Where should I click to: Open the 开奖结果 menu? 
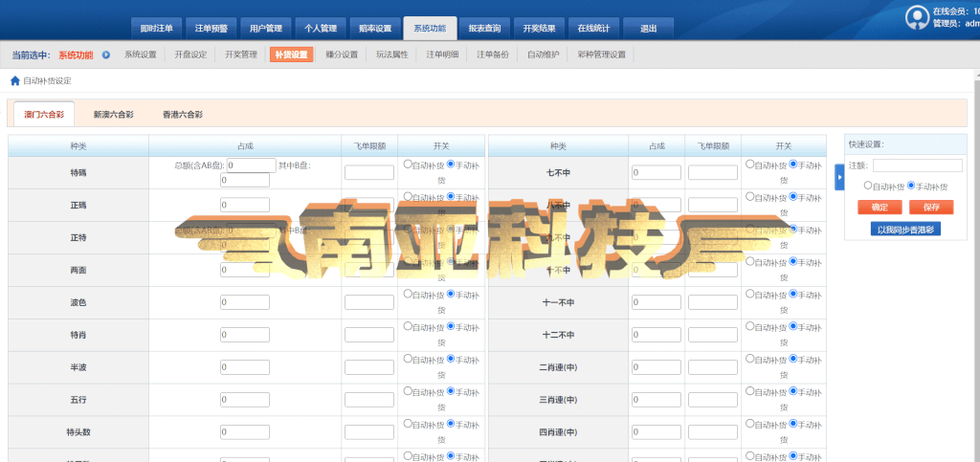pos(540,28)
